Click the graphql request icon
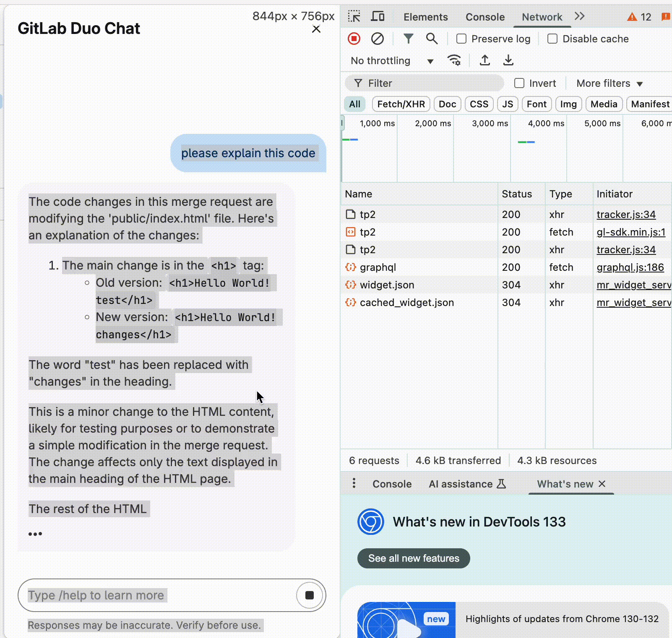Image resolution: width=672 pixels, height=638 pixels. click(x=350, y=267)
